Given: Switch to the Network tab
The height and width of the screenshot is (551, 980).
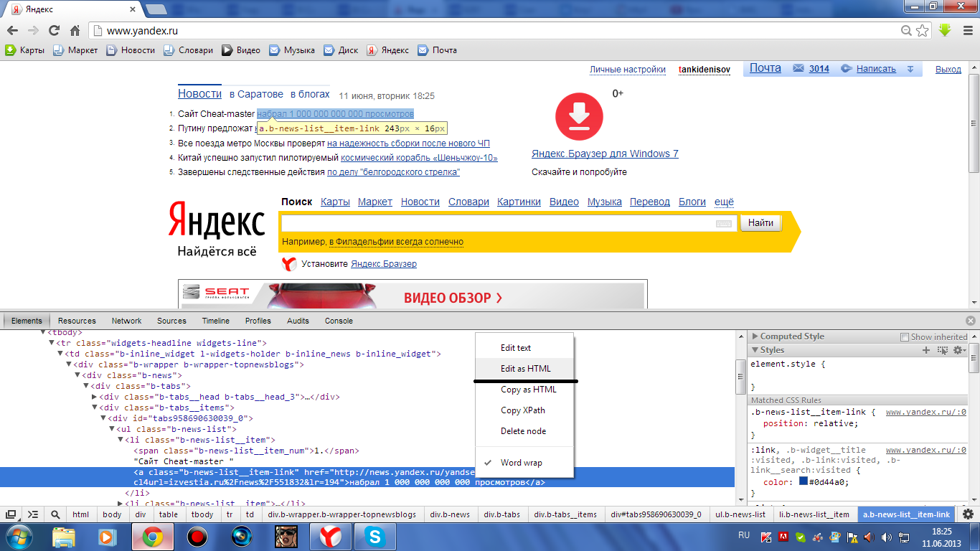Looking at the screenshot, I should 126,321.
